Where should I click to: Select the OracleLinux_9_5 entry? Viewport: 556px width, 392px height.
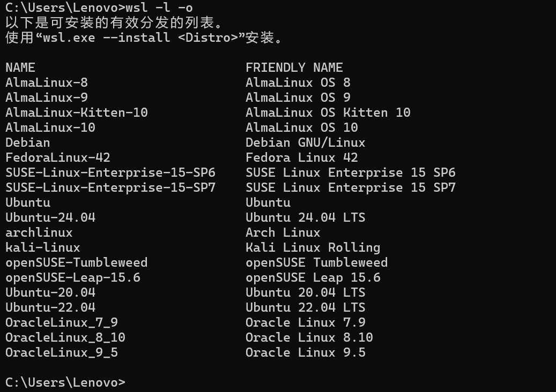[x=62, y=352]
